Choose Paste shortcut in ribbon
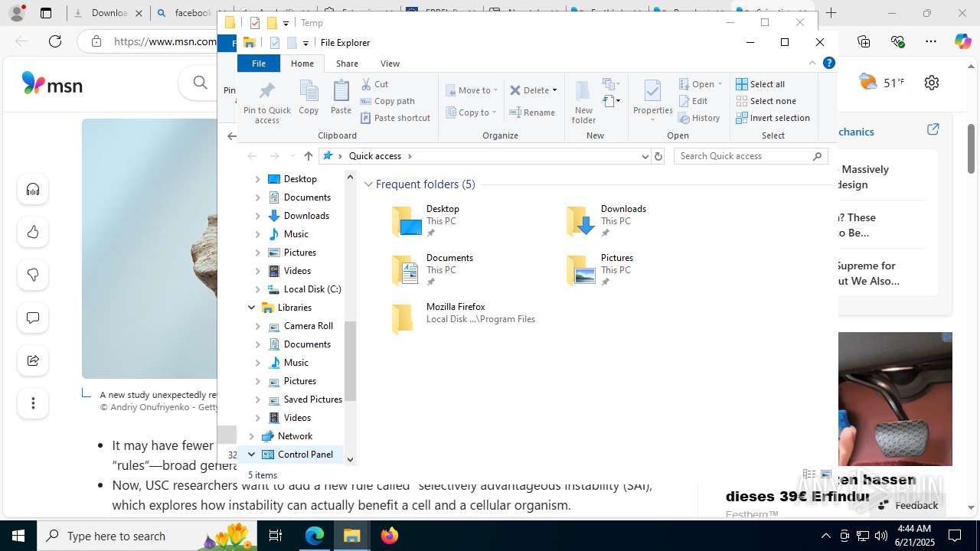This screenshot has width=980, height=551. tap(395, 118)
